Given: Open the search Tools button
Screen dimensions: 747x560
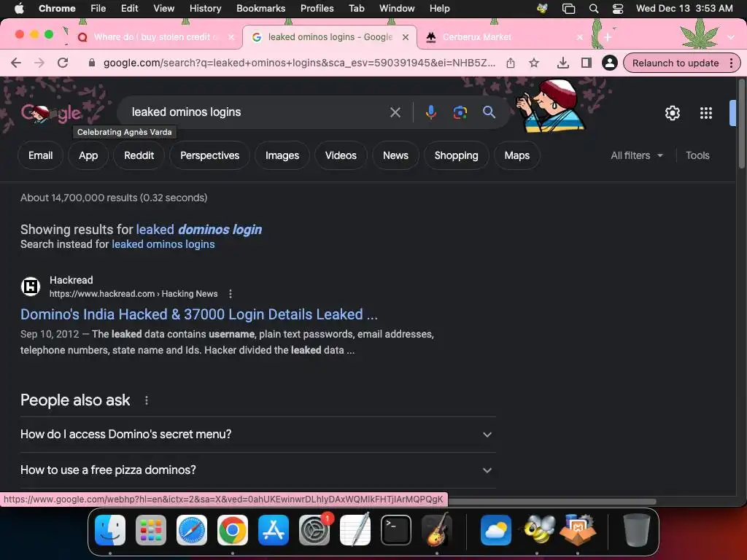Looking at the screenshot, I should [697, 156].
